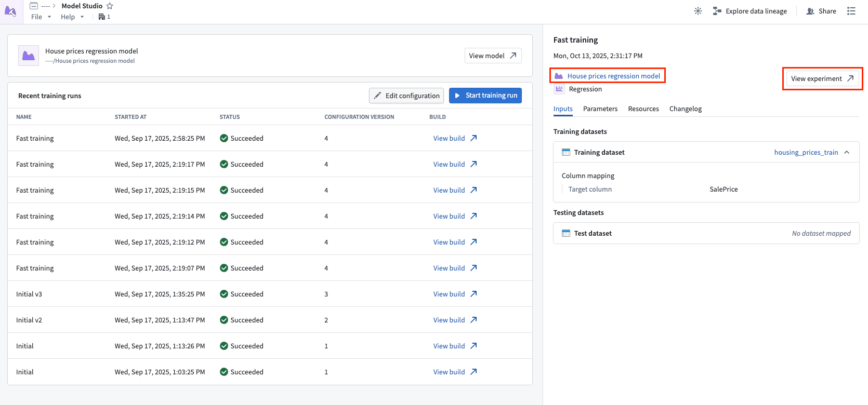Image resolution: width=868 pixels, height=405 pixels.
Task: Click the Training dataset table icon
Action: click(566, 152)
